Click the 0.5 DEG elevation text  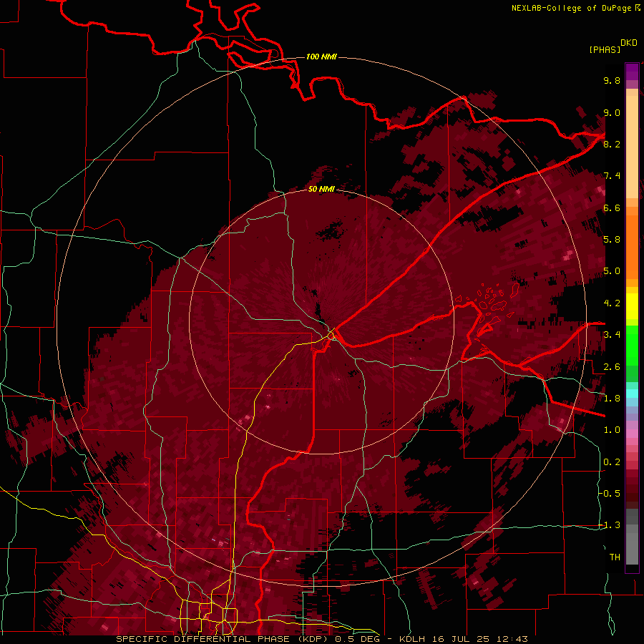tap(358, 639)
